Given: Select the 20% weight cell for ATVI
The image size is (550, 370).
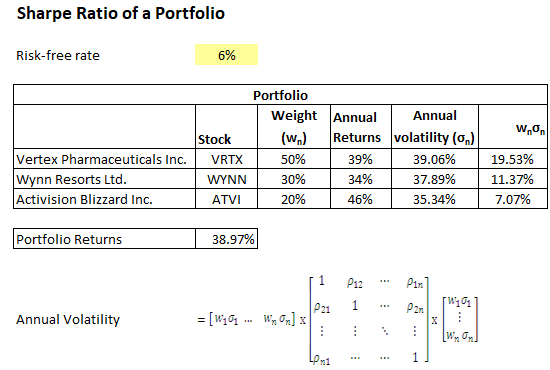Looking at the screenshot, I should point(294,199).
